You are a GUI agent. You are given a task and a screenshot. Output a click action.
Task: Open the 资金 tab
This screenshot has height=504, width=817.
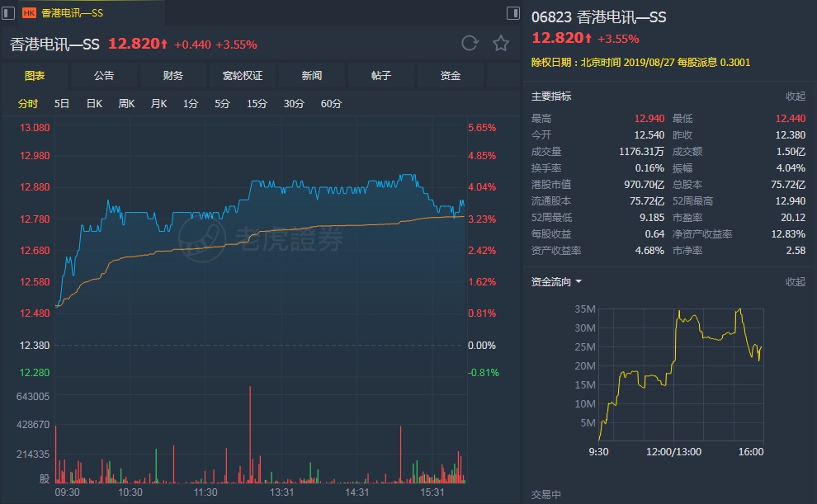point(451,76)
